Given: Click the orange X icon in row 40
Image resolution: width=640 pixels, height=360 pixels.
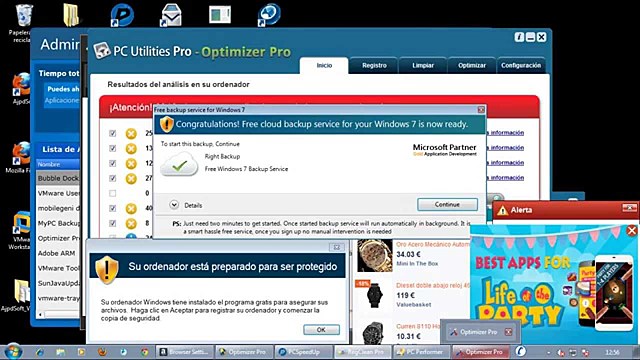Looking at the screenshot, I should coord(131,209).
